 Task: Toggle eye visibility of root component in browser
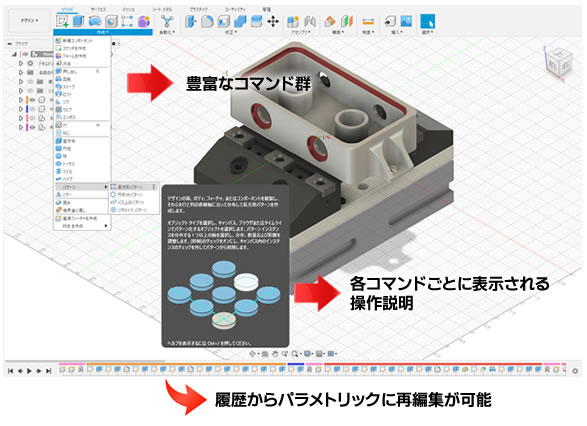(x=25, y=54)
